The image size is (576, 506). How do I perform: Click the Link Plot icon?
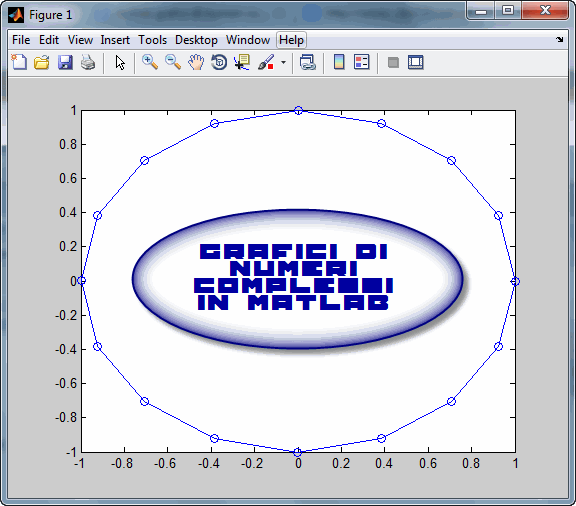click(308, 62)
